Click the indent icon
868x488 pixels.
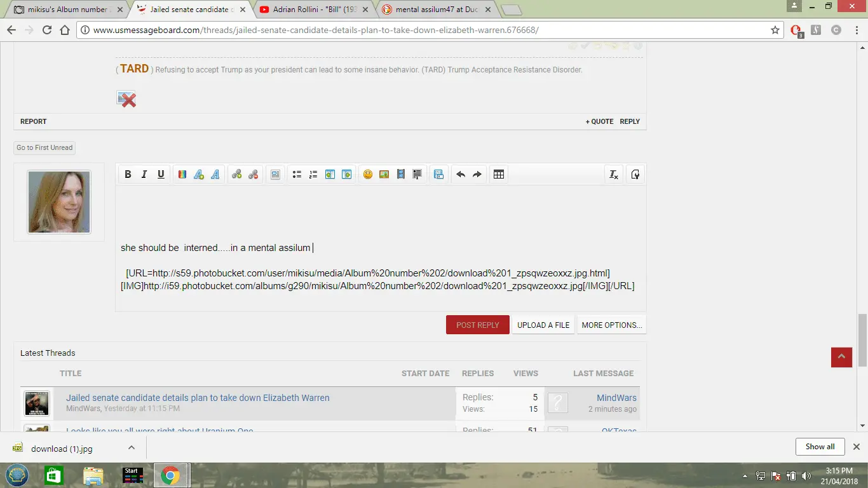[346, 174]
